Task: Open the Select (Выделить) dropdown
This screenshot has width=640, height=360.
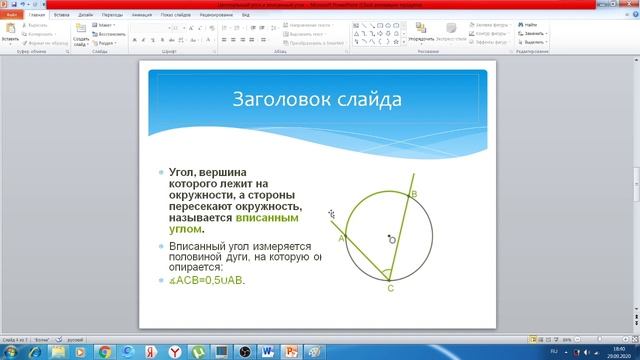Action: tap(533, 42)
